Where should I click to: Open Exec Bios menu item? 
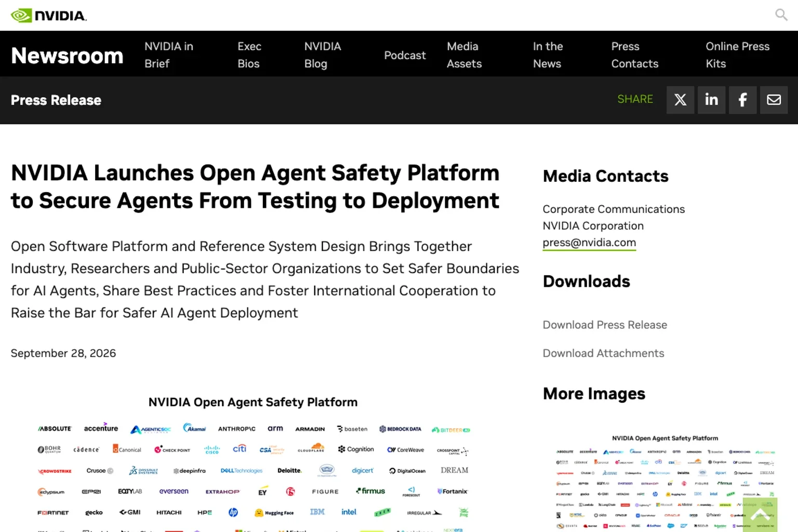(x=249, y=55)
